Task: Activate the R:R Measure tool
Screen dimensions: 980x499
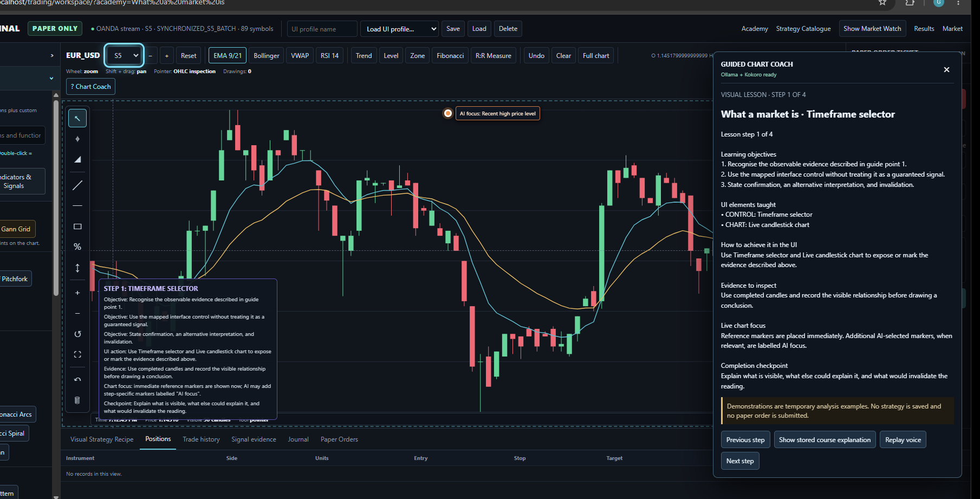Action: [494, 56]
